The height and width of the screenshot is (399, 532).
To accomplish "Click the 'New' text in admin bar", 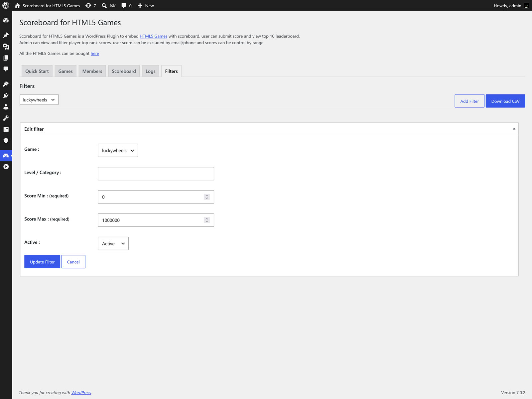I will (x=149, y=6).
